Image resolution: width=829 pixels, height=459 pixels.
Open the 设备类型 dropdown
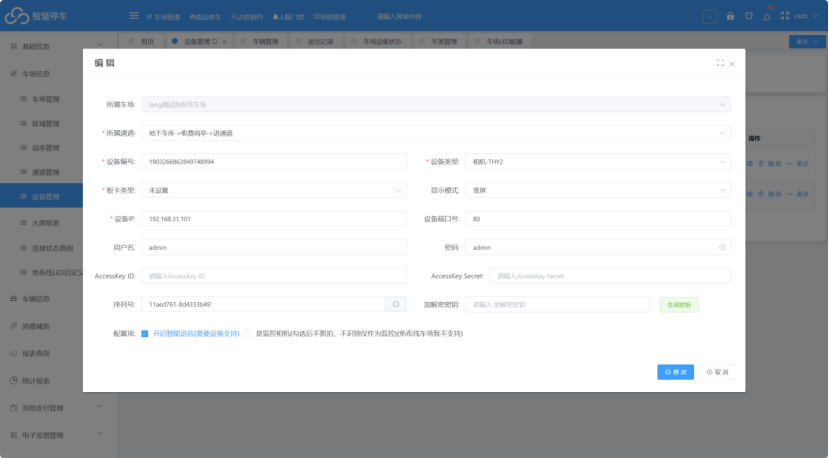pyautogui.click(x=598, y=161)
